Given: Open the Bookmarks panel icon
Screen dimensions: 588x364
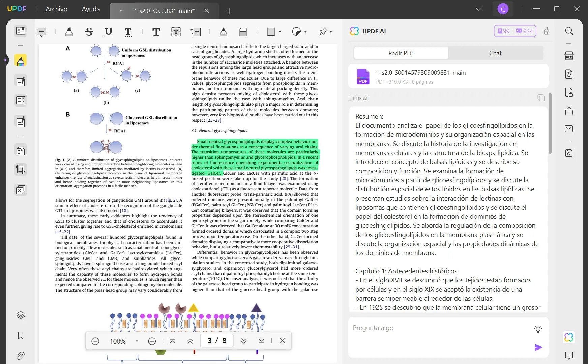Looking at the screenshot, I should click(21, 335).
